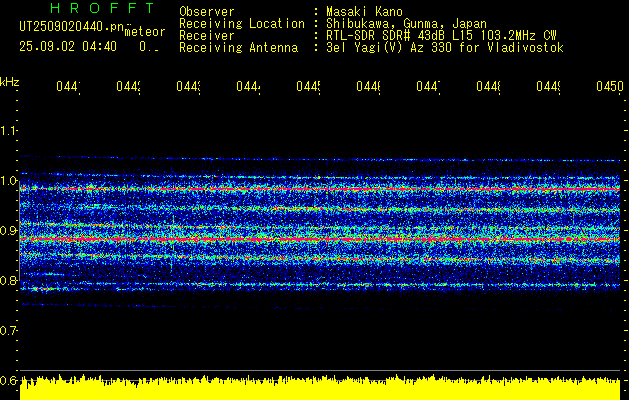The width and height of the screenshot is (629, 400).
Task: Click the filename UT2509020440.pn
Action: [71, 27]
